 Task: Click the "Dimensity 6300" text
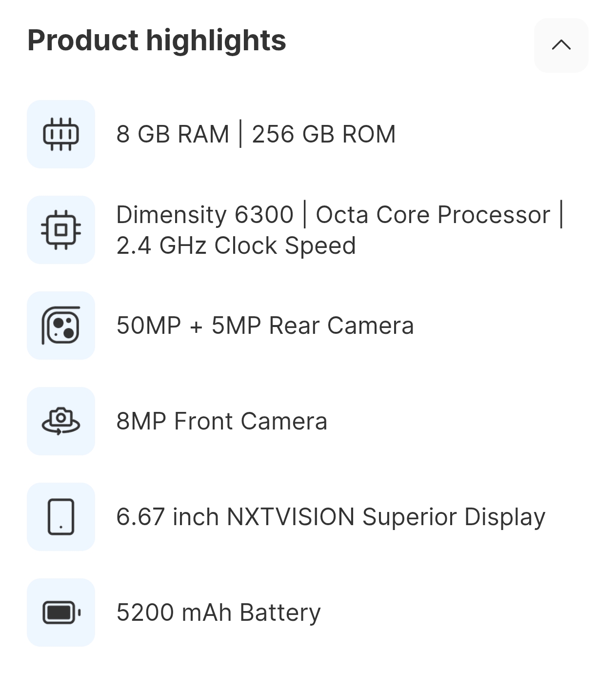(x=205, y=215)
